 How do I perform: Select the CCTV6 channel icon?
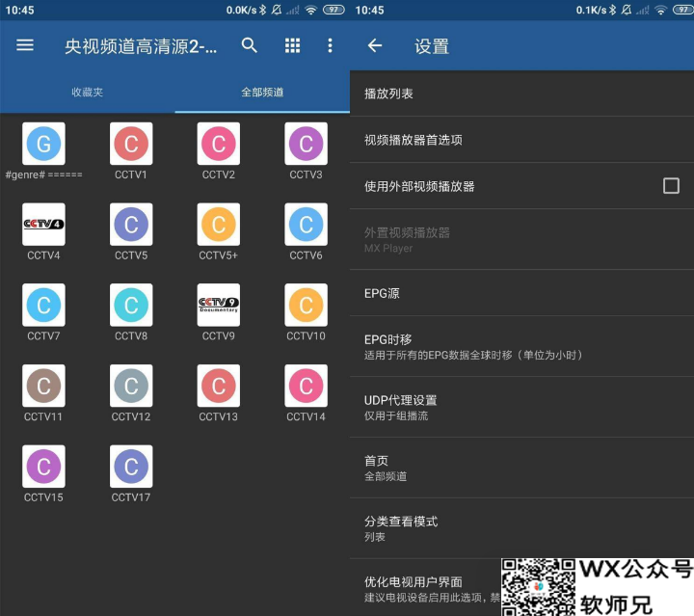(306, 224)
